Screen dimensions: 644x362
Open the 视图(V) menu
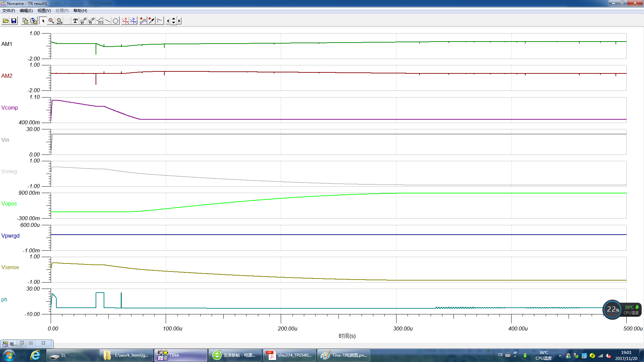(x=44, y=11)
